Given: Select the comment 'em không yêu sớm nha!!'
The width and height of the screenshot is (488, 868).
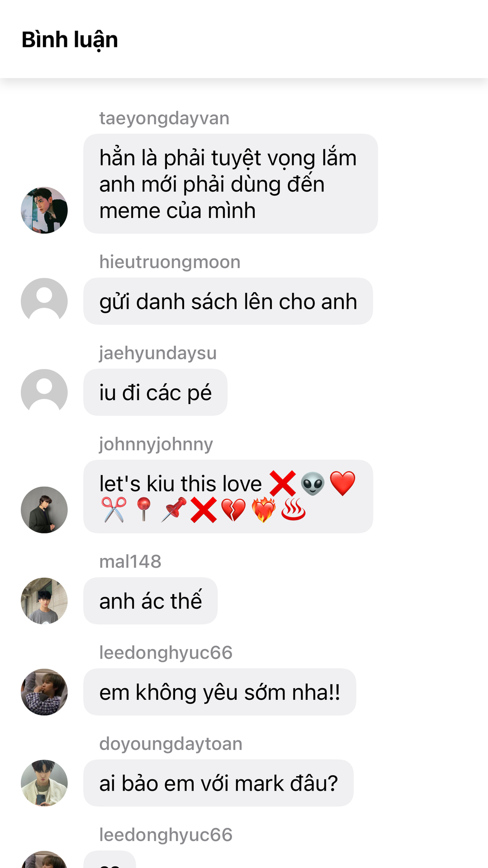Looking at the screenshot, I should [219, 692].
